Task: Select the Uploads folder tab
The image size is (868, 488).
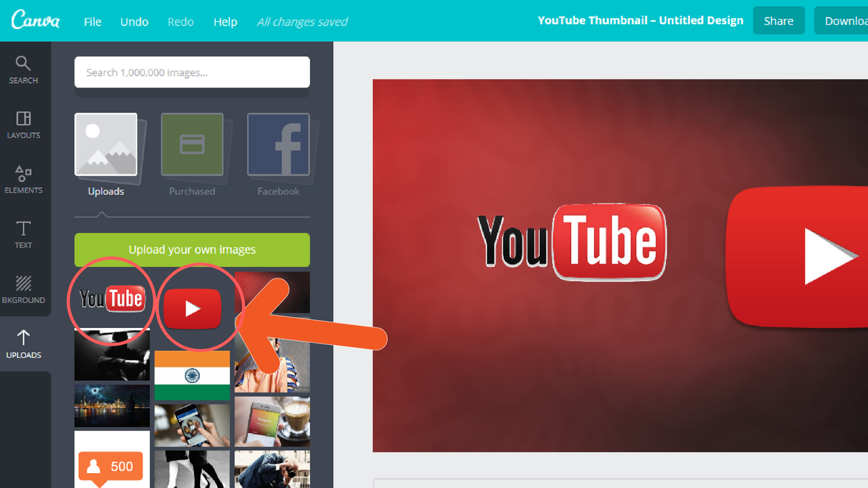Action: pyautogui.click(x=106, y=155)
